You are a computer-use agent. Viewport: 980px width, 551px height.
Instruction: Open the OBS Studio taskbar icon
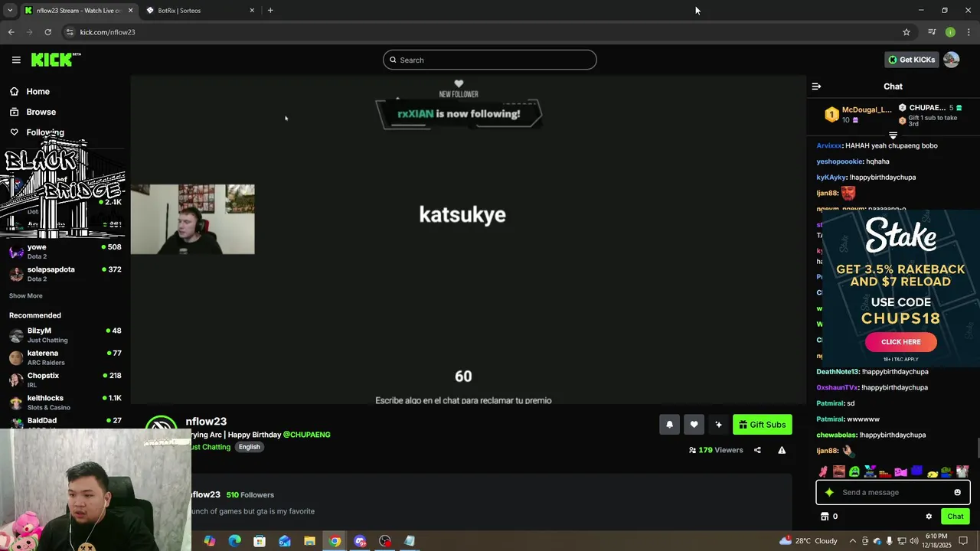384,541
